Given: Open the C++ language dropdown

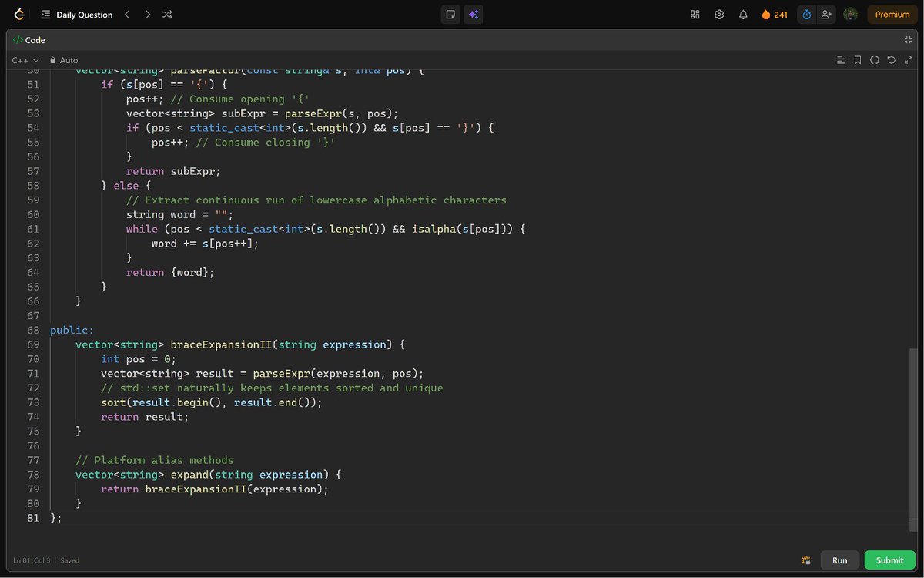Looking at the screenshot, I should [25, 60].
